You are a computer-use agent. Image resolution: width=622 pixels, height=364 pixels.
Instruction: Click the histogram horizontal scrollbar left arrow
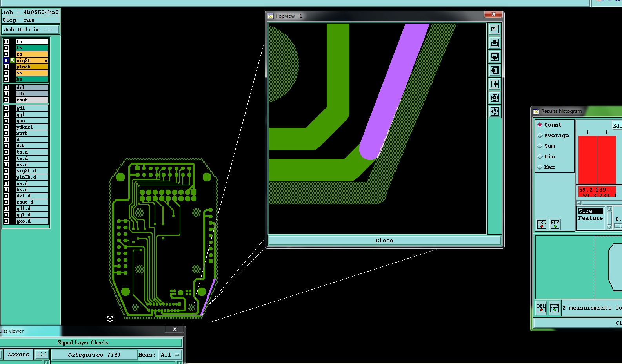click(580, 203)
